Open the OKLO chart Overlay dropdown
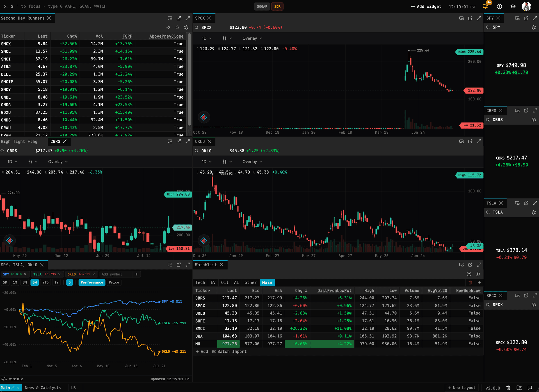This screenshot has width=539, height=392. point(252,162)
